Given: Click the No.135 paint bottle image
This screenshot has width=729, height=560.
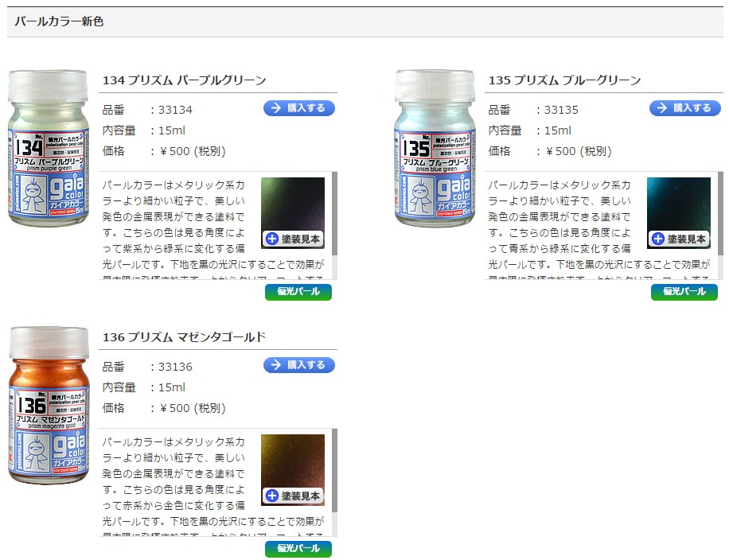Looking at the screenshot, I should [x=435, y=149].
